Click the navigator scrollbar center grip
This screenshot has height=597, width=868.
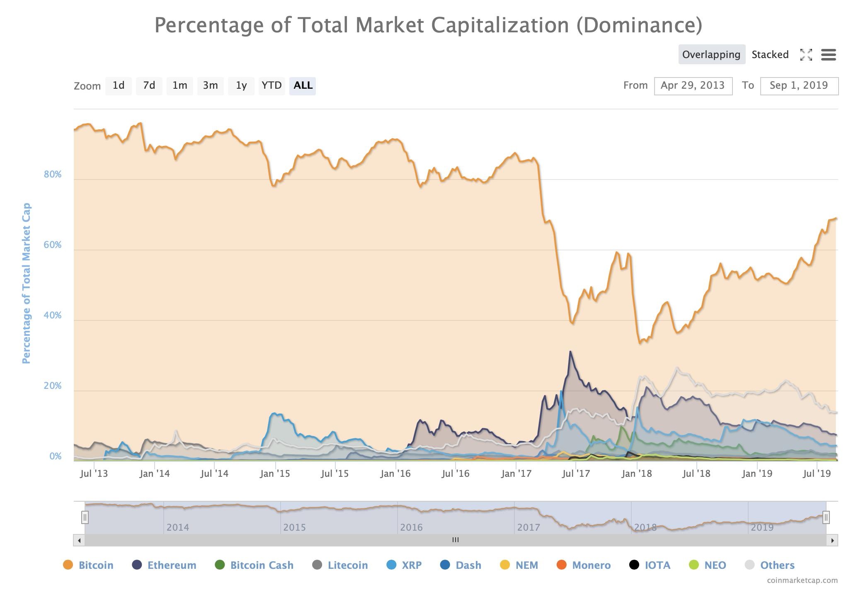[x=456, y=540]
